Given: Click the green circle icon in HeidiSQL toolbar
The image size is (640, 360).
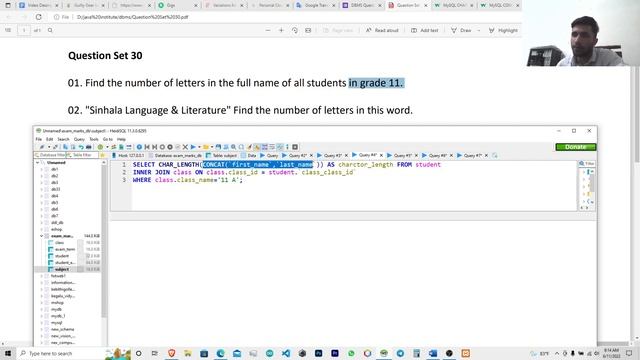Looking at the screenshot, I should [x=100, y=147].
